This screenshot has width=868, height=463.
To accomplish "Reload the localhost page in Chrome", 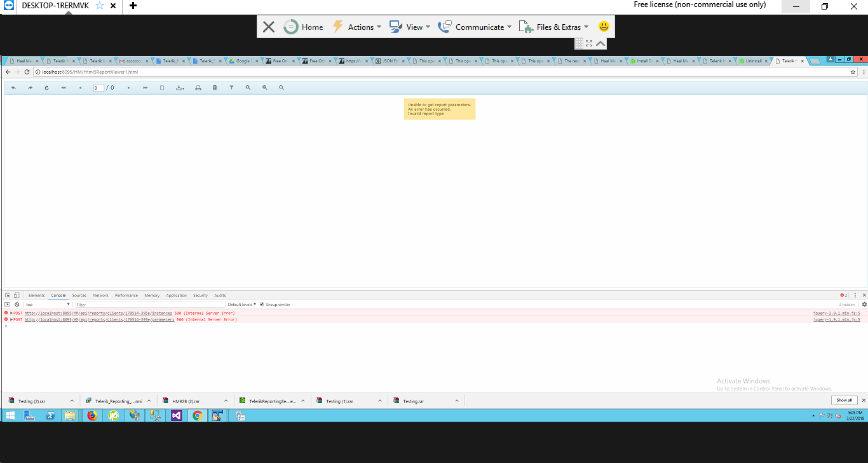I will tap(27, 72).
